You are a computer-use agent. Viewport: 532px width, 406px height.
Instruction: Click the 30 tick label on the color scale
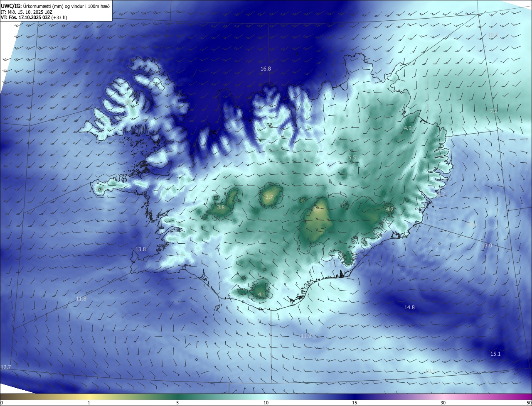pyautogui.click(x=443, y=403)
